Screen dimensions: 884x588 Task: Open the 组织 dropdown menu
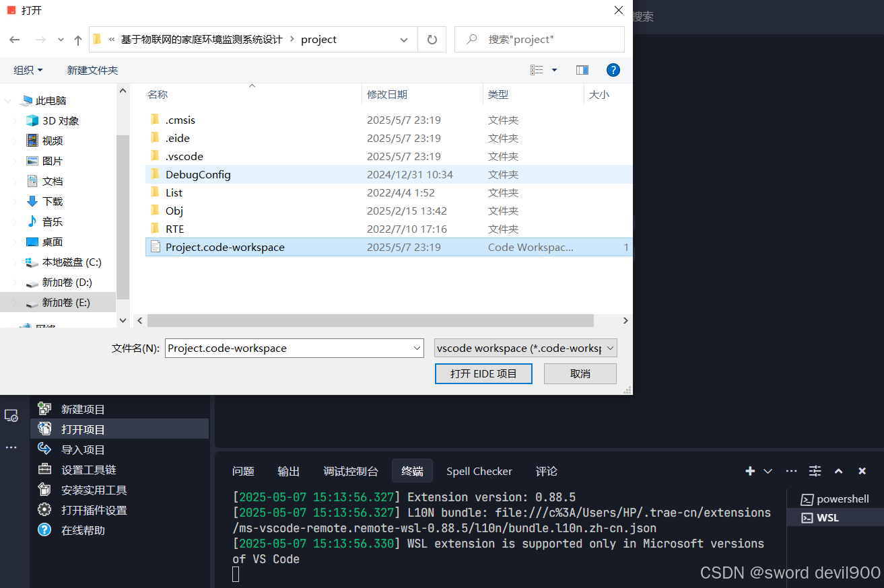(x=28, y=69)
